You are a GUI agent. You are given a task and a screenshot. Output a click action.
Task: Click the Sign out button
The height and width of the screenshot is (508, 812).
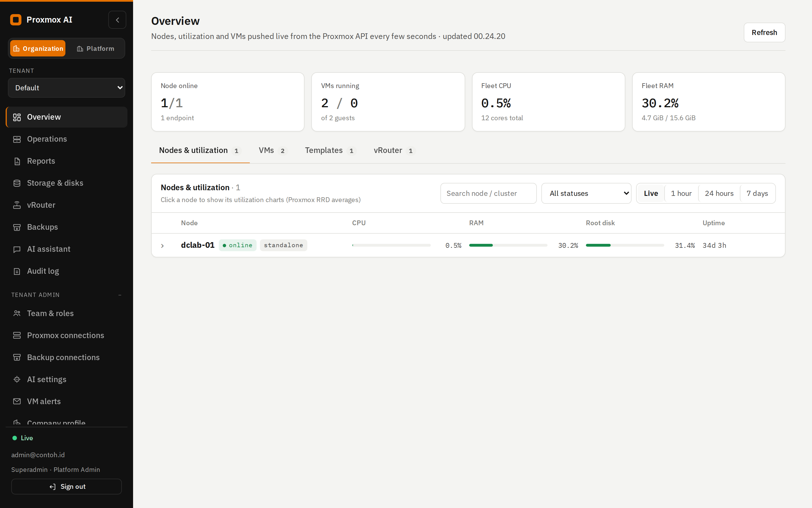[67, 487]
